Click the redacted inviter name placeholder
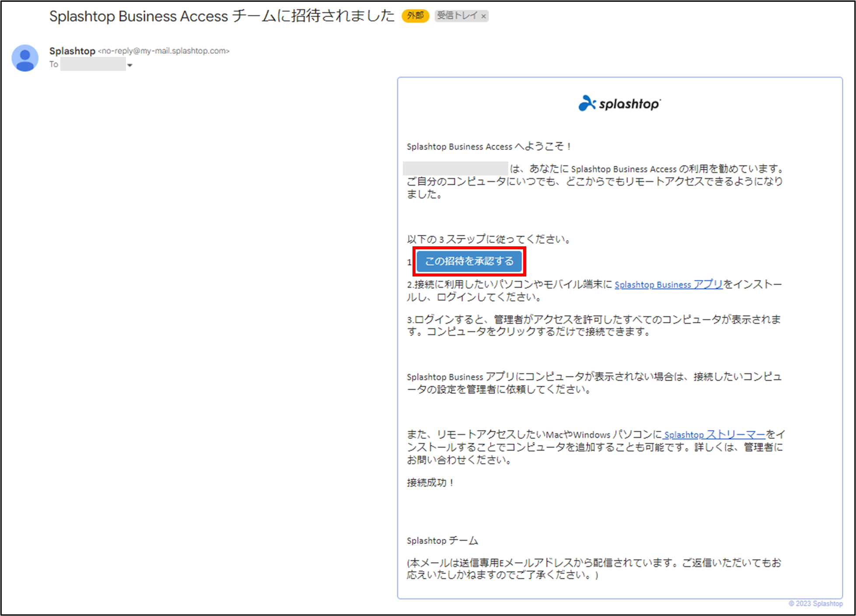The height and width of the screenshot is (616, 856). click(x=455, y=168)
